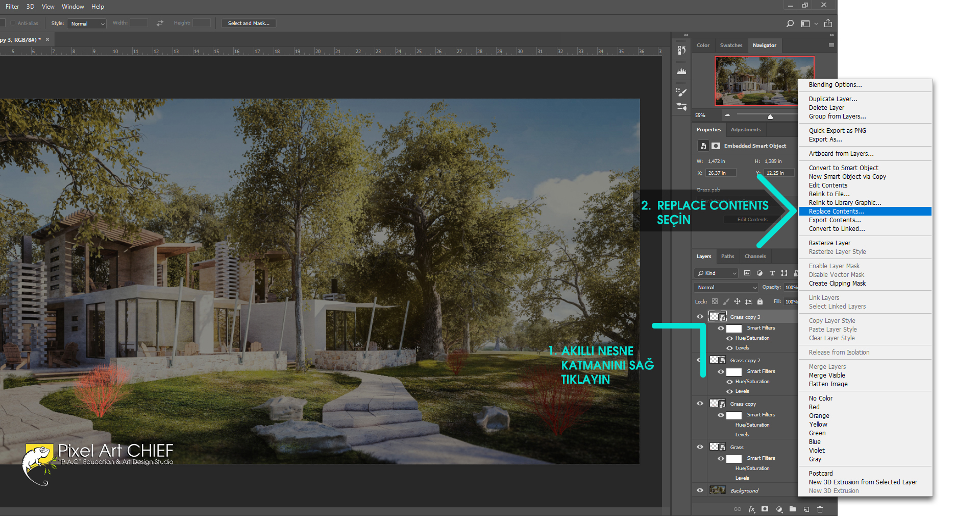The image size is (980, 516).
Task: Open the History panel icon
Action: pos(681,50)
